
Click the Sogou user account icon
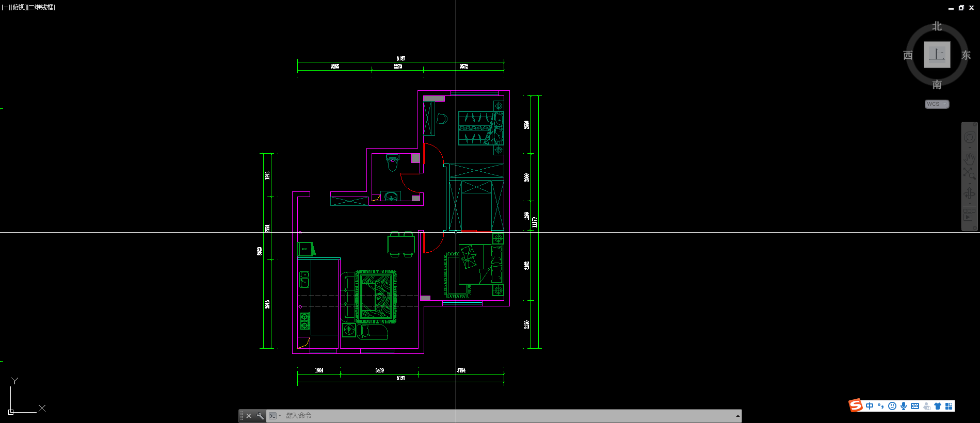click(x=927, y=406)
